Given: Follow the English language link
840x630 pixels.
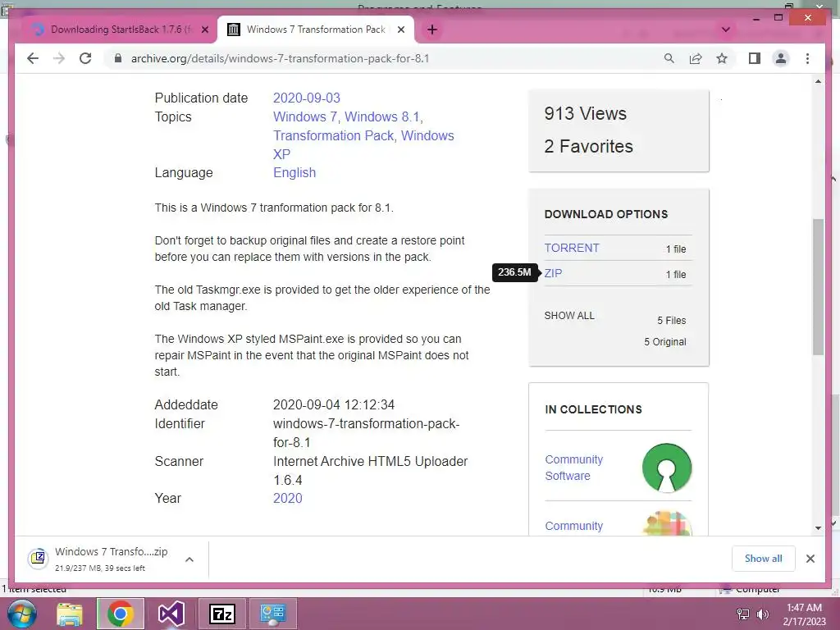Looking at the screenshot, I should (294, 172).
